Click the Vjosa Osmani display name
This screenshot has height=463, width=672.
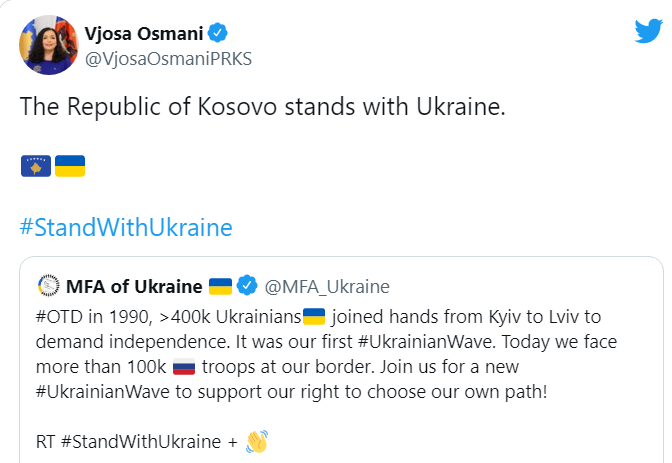(144, 33)
